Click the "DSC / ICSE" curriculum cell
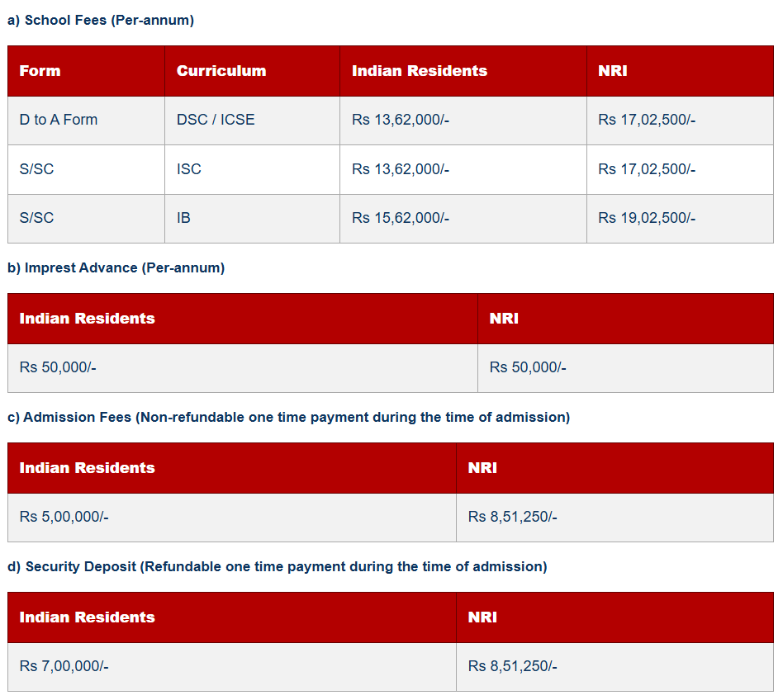The width and height of the screenshot is (783, 700). point(216,120)
